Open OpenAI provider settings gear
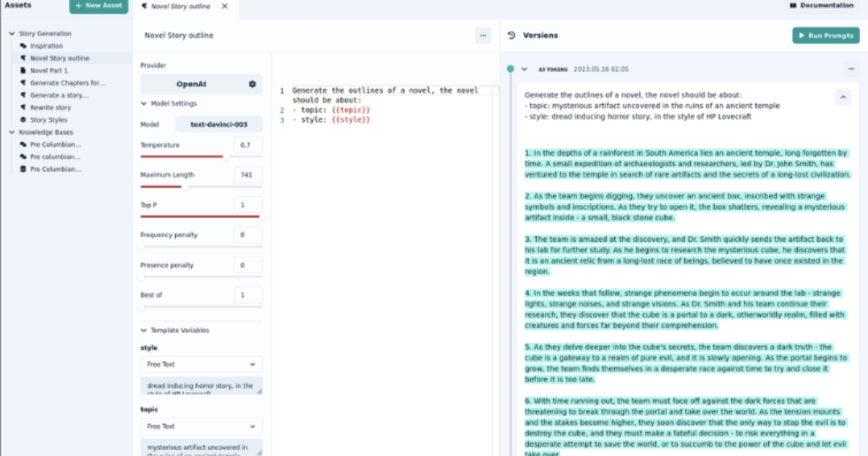 252,84
